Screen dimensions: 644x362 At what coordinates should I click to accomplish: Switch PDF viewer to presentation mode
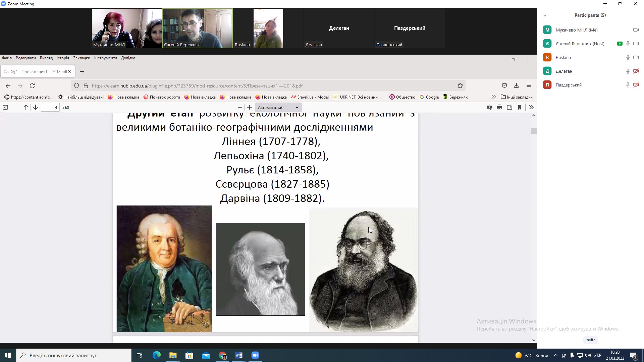489,107
